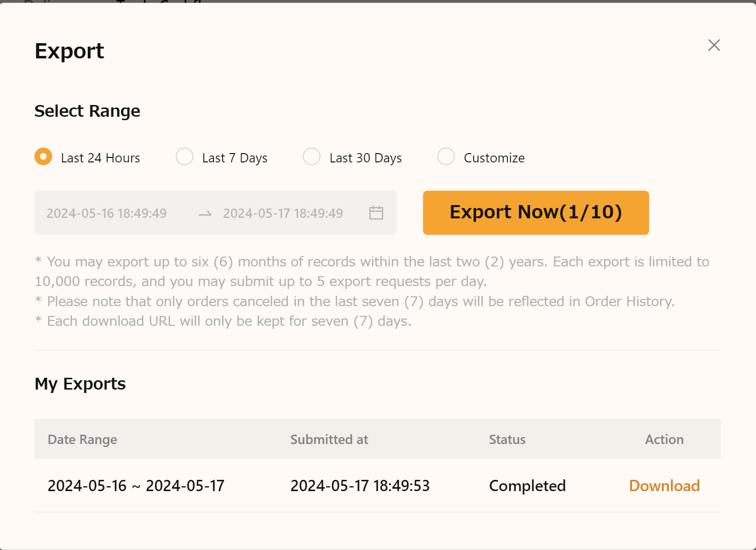Image resolution: width=756 pixels, height=550 pixels.
Task: Select the Last 7 Days option
Action: point(184,157)
